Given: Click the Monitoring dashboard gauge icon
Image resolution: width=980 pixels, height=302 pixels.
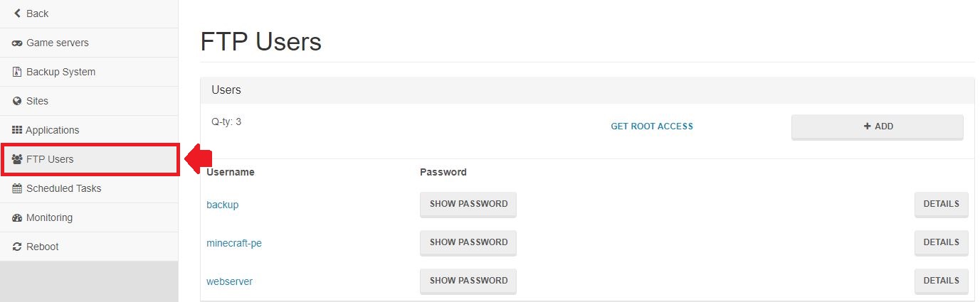Looking at the screenshot, I should coord(17,218).
